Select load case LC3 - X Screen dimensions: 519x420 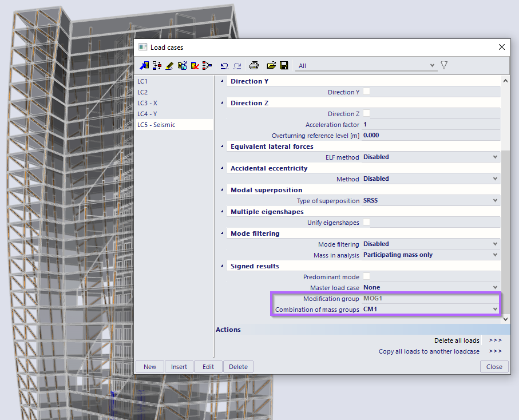click(x=174, y=103)
